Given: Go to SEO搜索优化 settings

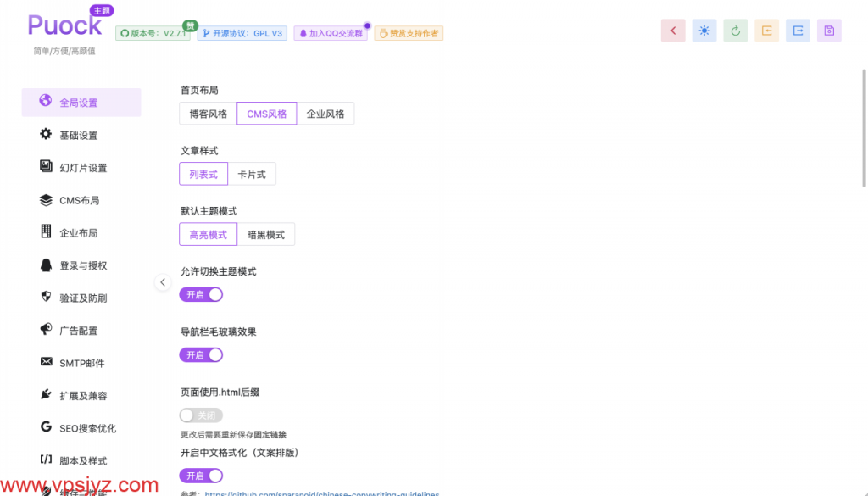Looking at the screenshot, I should 87,428.
